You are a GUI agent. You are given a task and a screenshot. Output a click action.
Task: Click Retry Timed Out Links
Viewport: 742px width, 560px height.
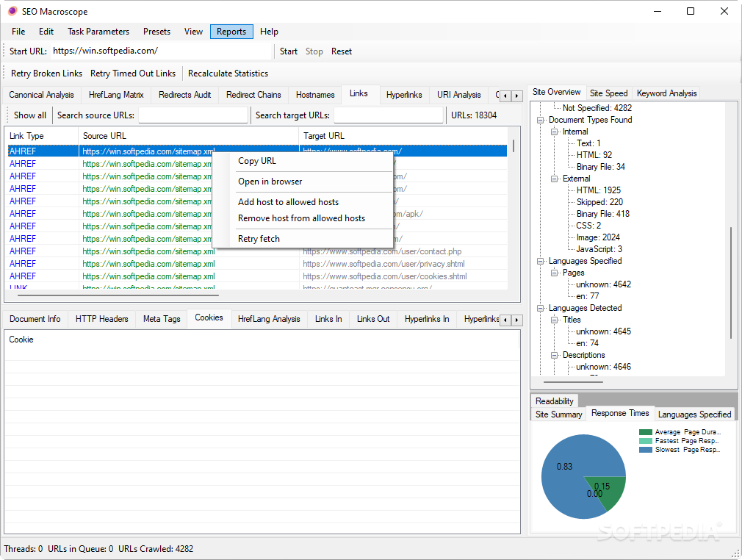coord(133,73)
